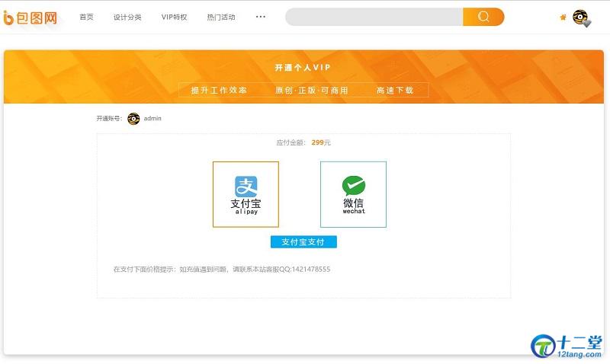Expand the three-dot more menu
610x364 pixels.
(x=261, y=17)
